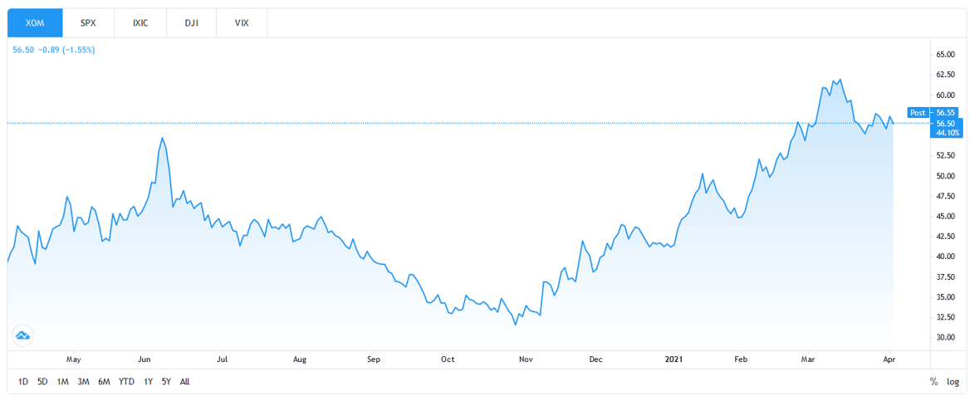Click the 37.50 price axis label
980x406 pixels.
[947, 276]
